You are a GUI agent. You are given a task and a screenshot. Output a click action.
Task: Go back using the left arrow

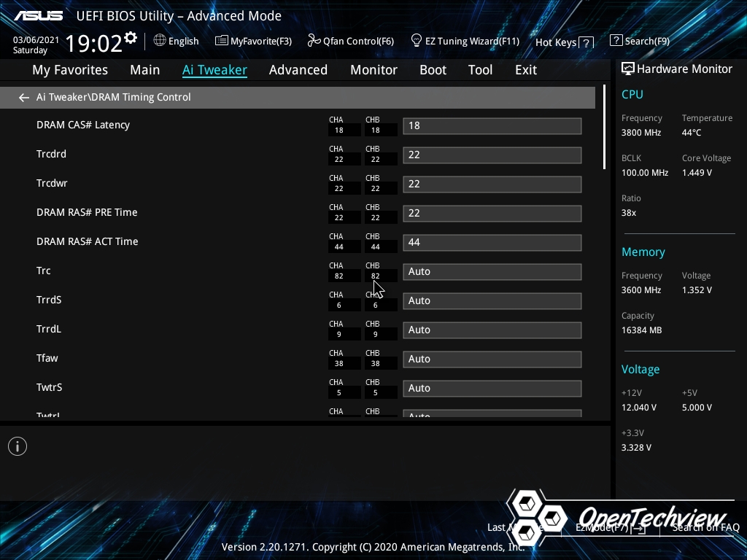(24, 98)
